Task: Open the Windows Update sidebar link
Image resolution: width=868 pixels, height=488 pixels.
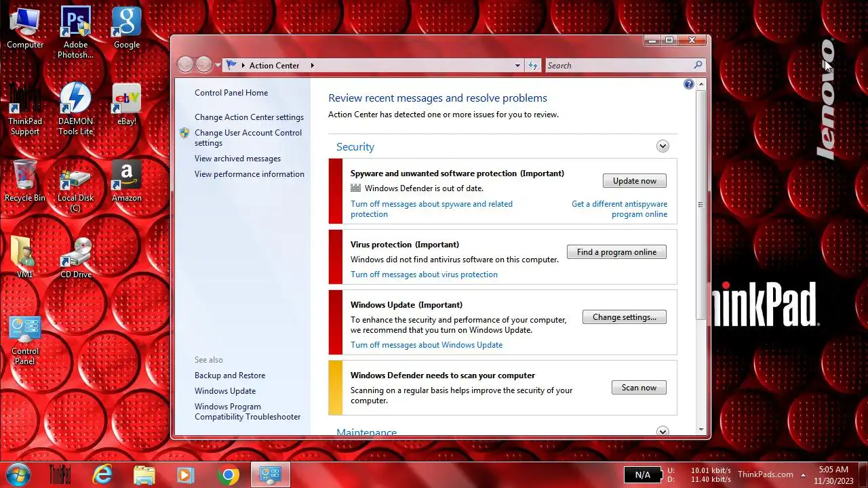Action: coord(225,391)
